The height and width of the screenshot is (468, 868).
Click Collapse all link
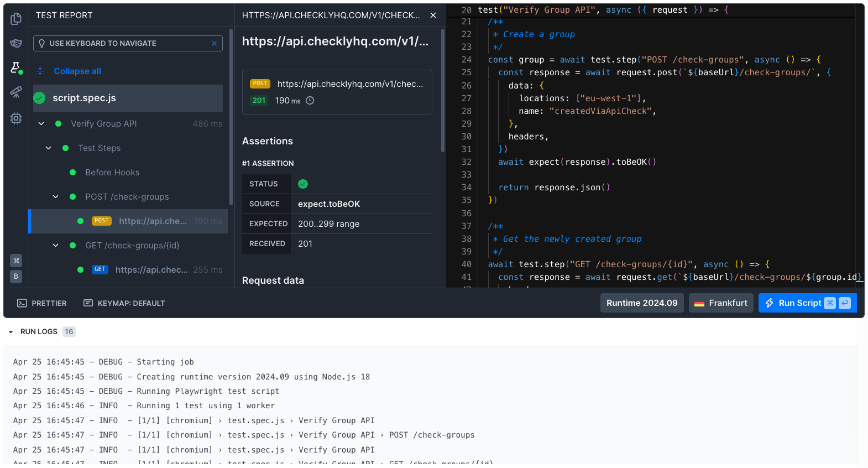click(77, 71)
